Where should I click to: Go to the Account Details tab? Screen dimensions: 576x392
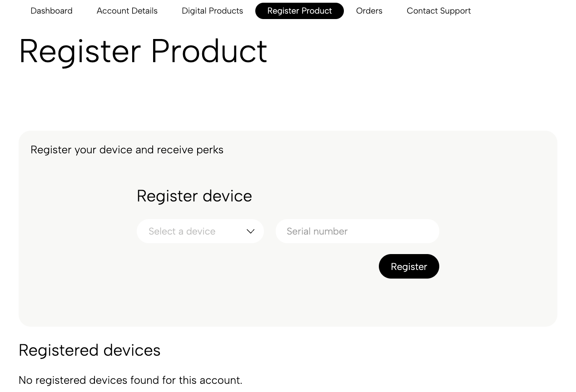(x=127, y=11)
